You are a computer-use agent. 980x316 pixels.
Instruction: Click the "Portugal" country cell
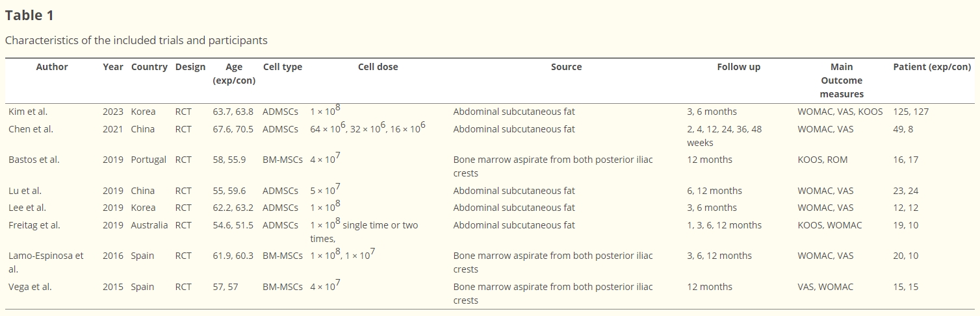point(149,160)
